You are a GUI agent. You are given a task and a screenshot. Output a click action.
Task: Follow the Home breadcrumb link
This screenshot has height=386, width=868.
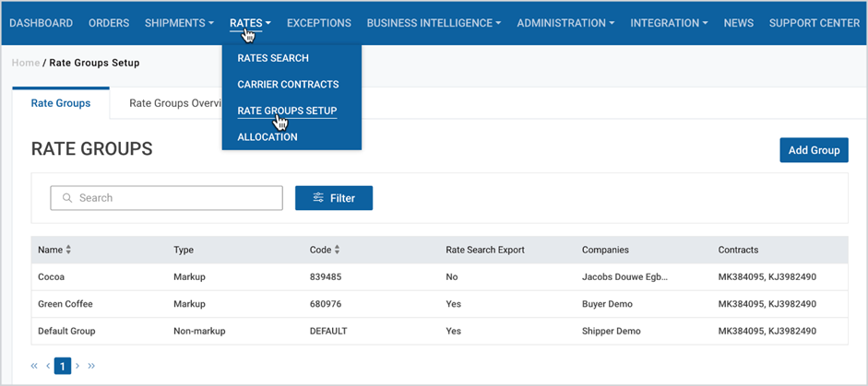click(x=26, y=63)
